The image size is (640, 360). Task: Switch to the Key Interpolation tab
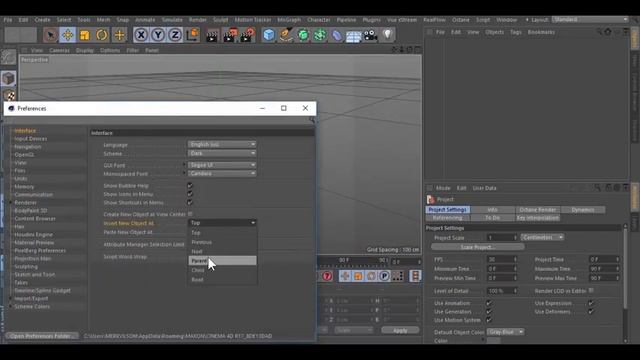[538, 218]
